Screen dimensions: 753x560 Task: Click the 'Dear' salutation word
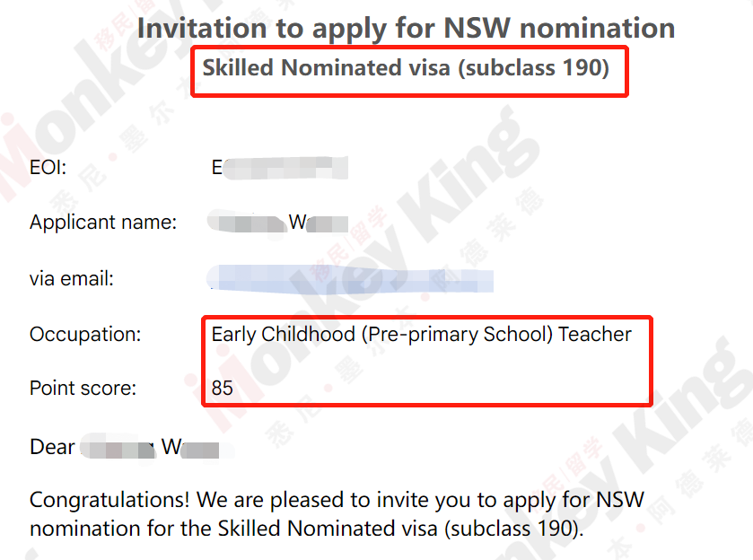52,447
